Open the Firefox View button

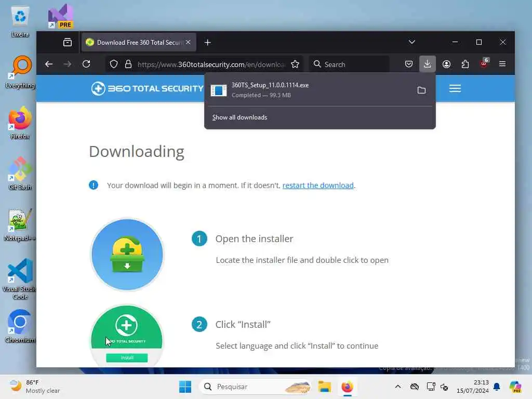pyautogui.click(x=68, y=43)
